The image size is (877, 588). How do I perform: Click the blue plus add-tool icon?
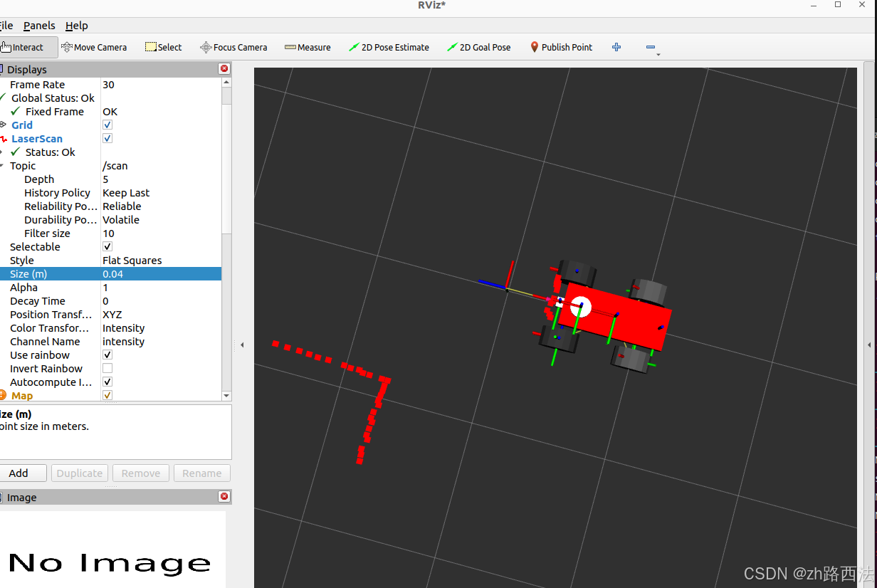point(616,47)
